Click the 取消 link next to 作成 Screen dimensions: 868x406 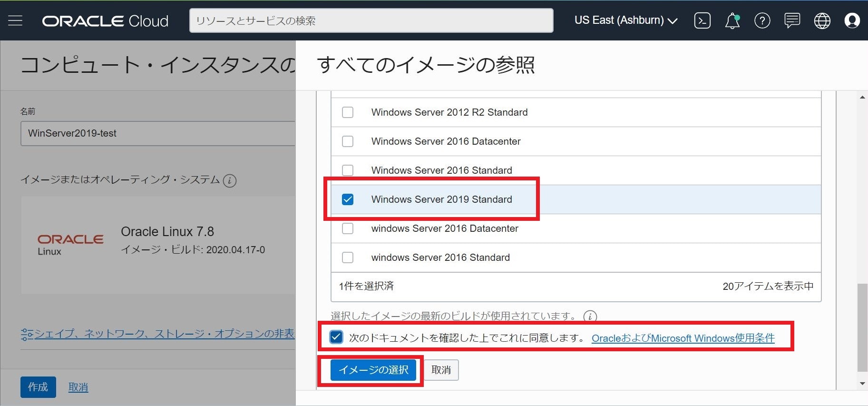click(78, 387)
